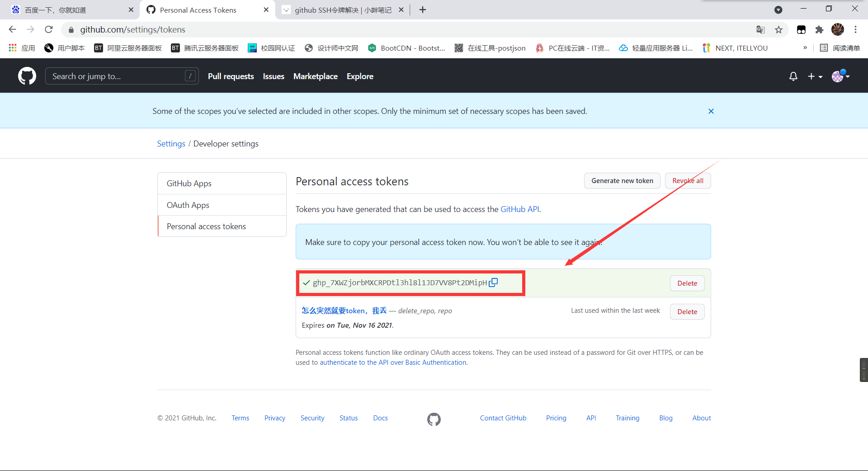Go forward with the browser forward arrow
Screen dimensions: 868x471
[x=30, y=29]
